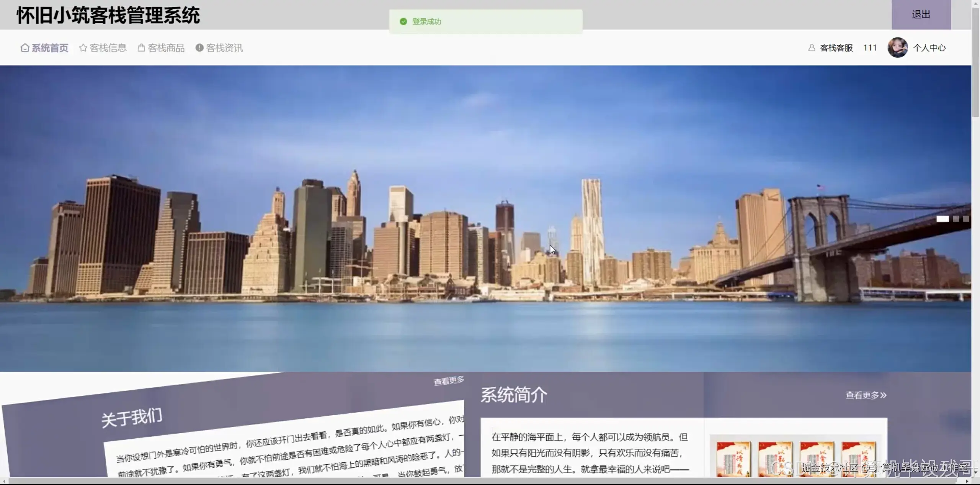
Task: Click the star icon beside 客栈信息
Action: [83, 48]
